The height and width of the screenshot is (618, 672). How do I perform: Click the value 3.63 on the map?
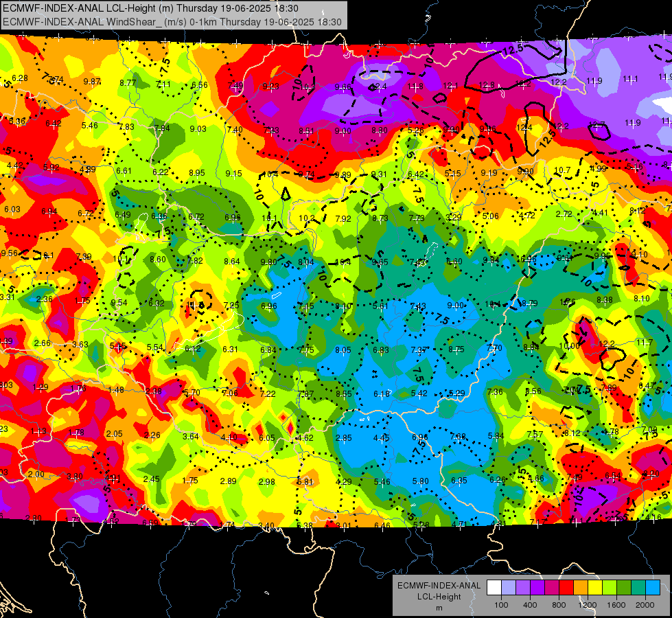[80, 345]
